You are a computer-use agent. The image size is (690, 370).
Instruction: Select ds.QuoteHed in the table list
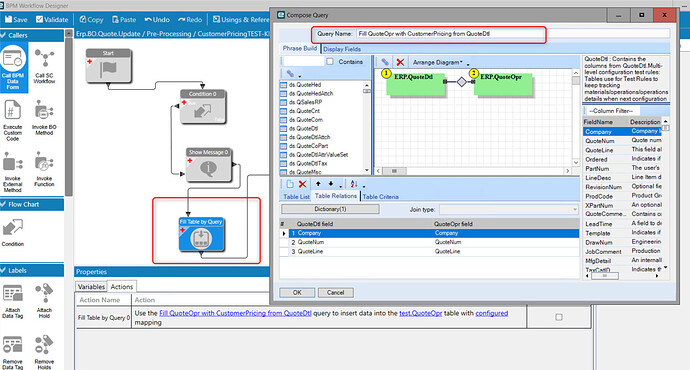click(x=305, y=84)
